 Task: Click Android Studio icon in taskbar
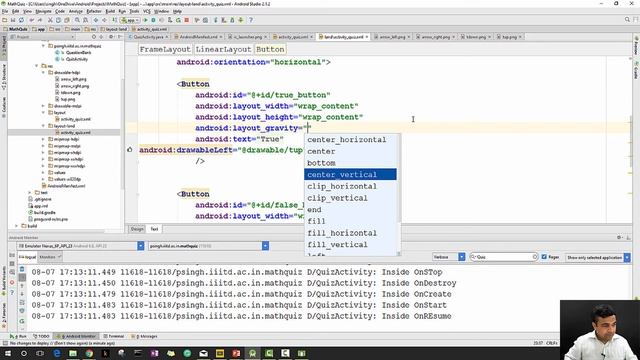tap(252, 353)
